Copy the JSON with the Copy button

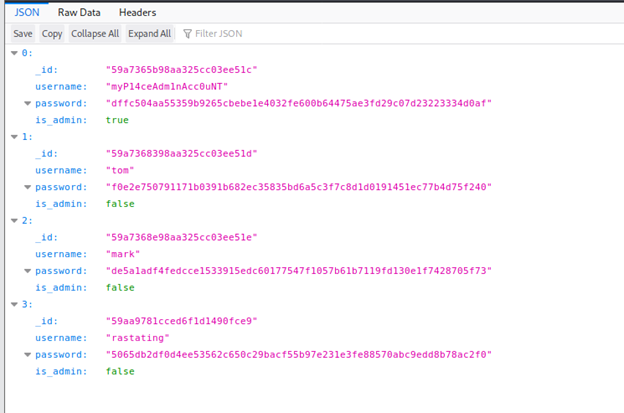(52, 33)
